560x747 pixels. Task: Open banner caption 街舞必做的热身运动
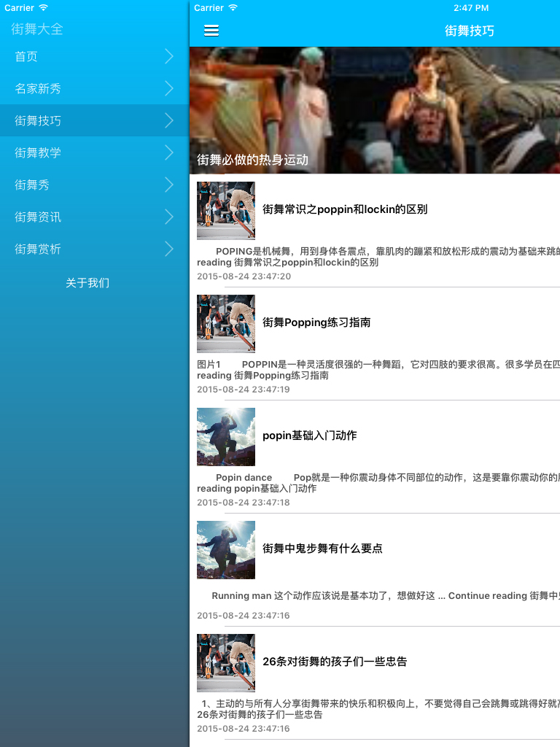252,160
